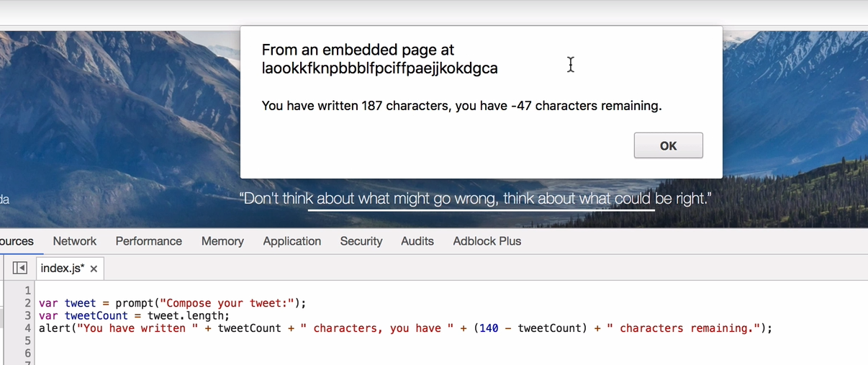Open the Performance panel

pos(148,241)
